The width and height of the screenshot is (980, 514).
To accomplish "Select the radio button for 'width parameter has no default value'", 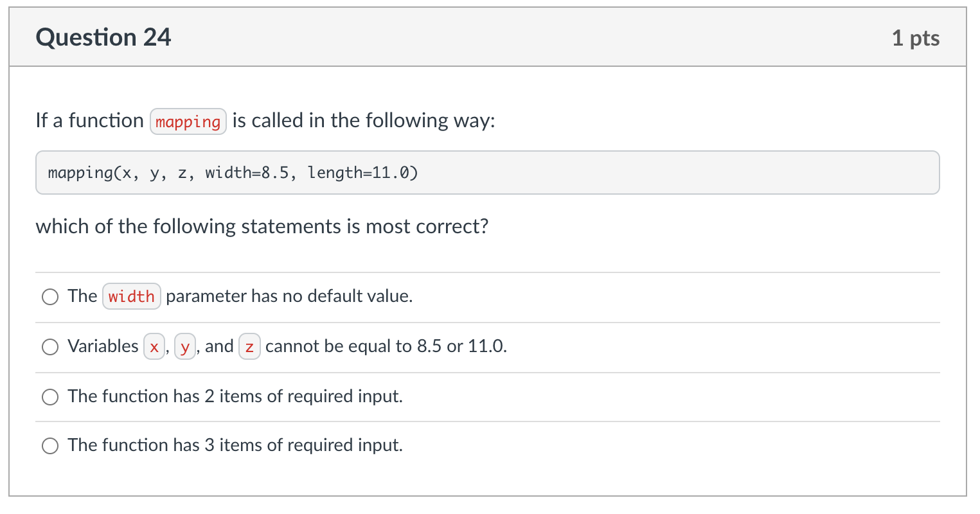I will pyautogui.click(x=49, y=296).
